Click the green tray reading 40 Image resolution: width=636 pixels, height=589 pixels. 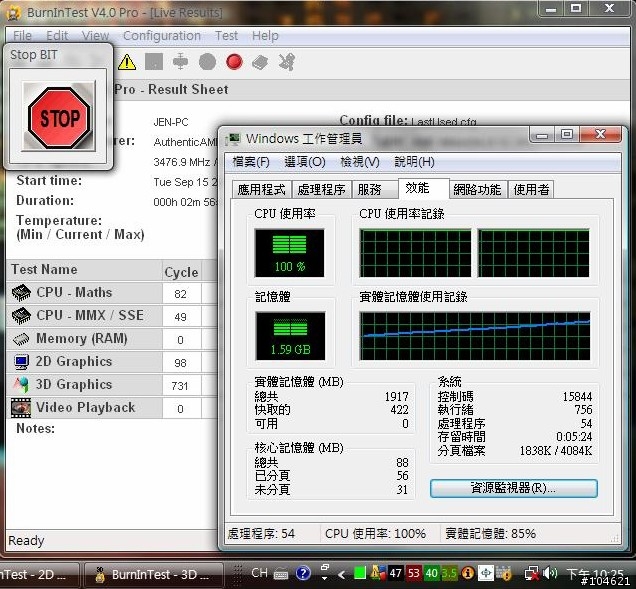tap(432, 573)
